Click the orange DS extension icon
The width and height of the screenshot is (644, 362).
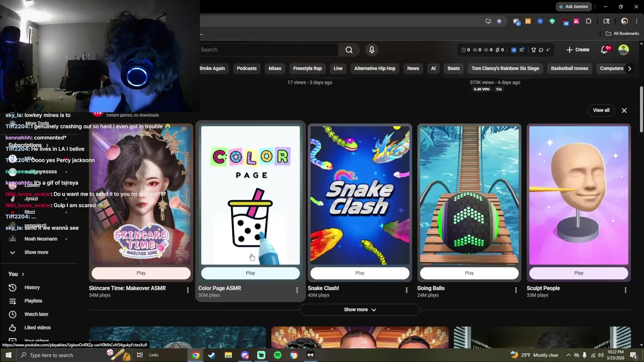pyautogui.click(x=528, y=21)
